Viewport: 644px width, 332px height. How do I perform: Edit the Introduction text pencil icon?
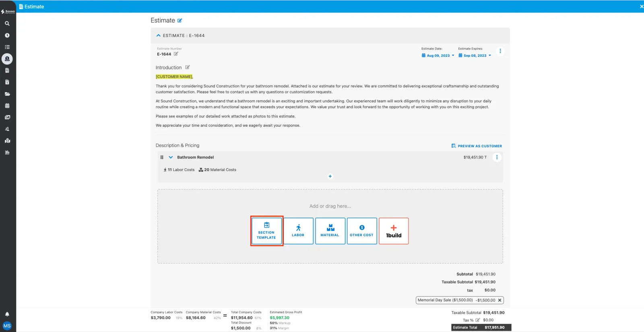click(188, 67)
